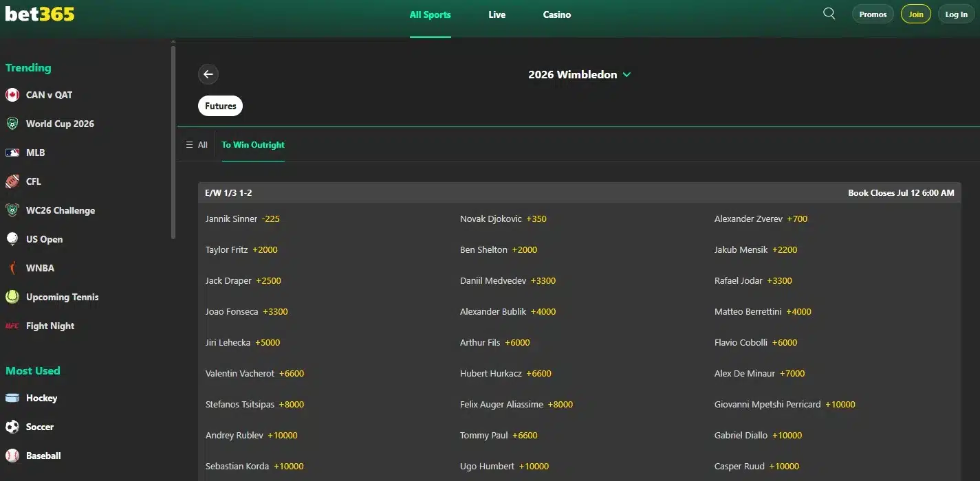980x481 pixels.
Task: Select the Futures pill tab
Action: pos(221,106)
